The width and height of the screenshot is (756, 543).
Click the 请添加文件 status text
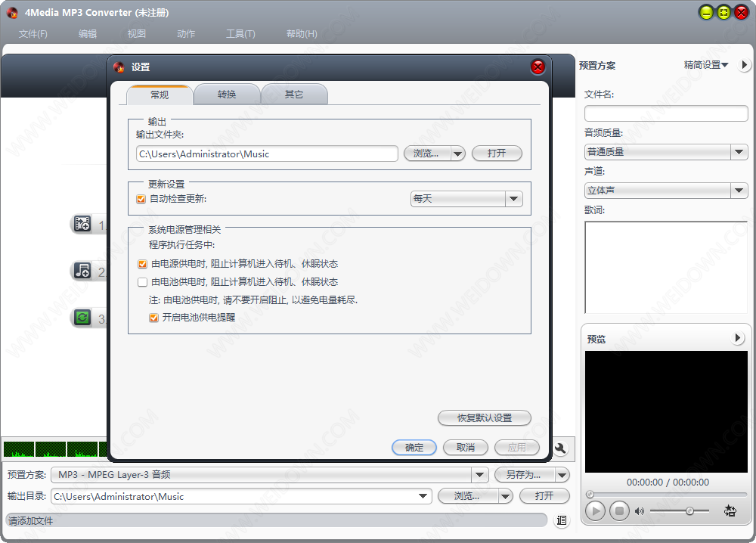31,521
